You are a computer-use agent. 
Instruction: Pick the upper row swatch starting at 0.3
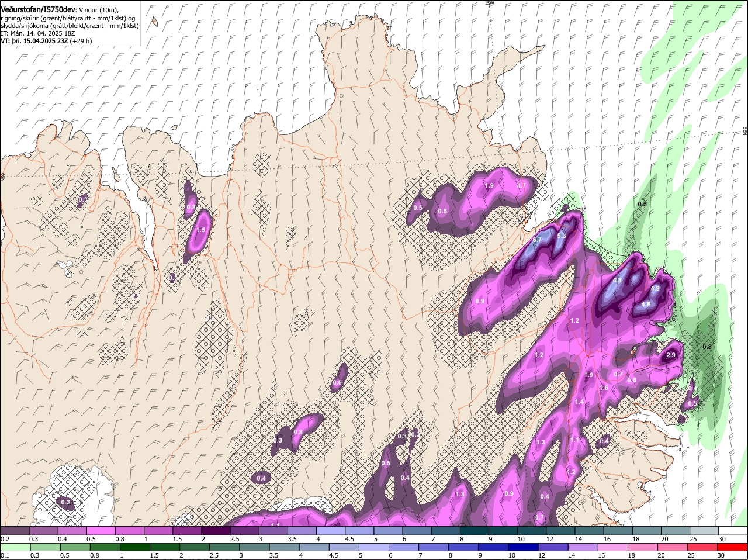43,530
